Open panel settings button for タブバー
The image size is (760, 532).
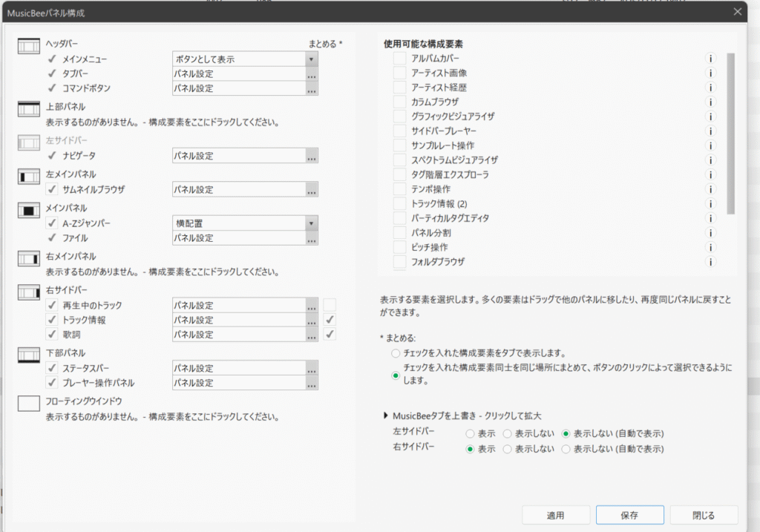point(312,74)
